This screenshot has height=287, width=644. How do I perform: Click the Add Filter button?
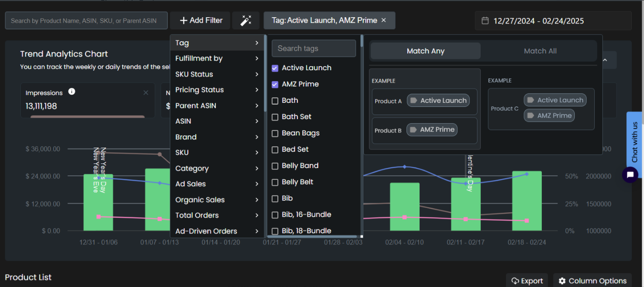tap(200, 20)
